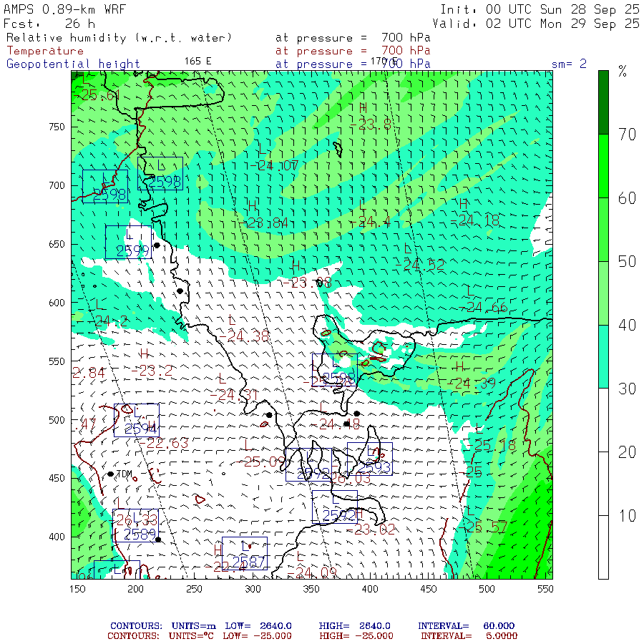Click the color bar segment between 60 and 70

tap(603, 166)
